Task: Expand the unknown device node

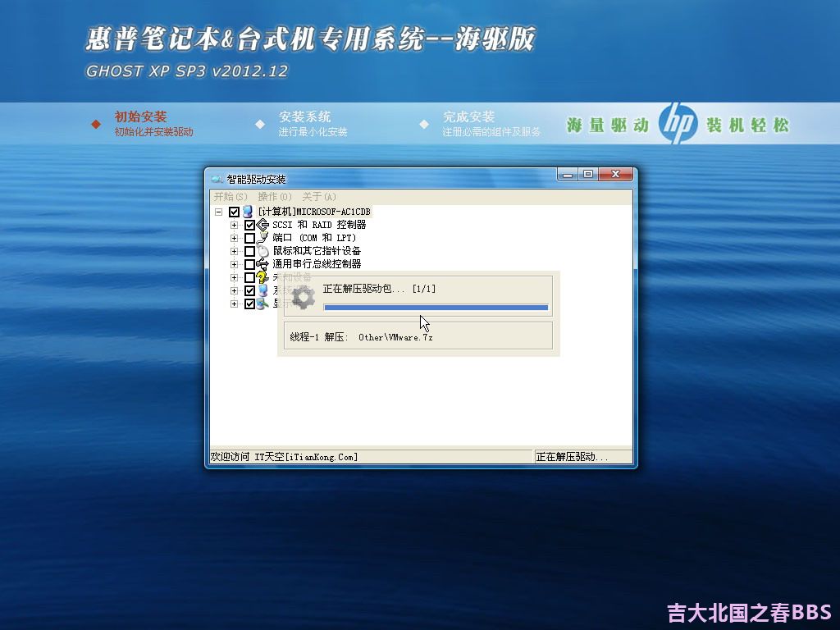Action: (234, 277)
